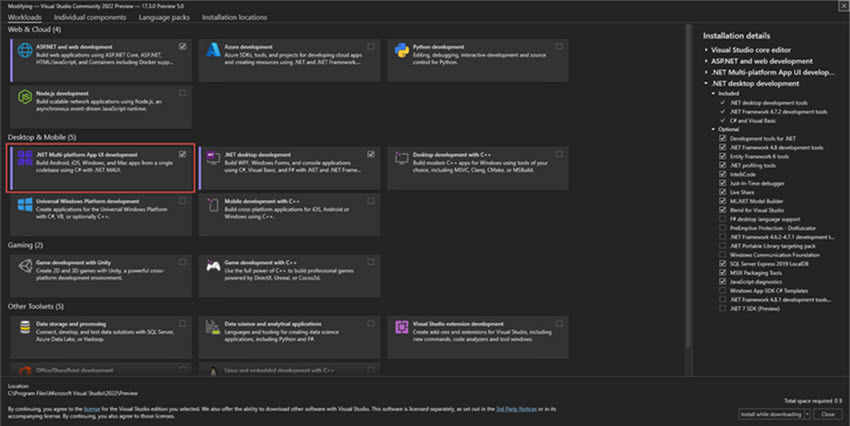Click the Visual Studio extension development icon
This screenshot has height=426, width=850.
[x=401, y=326]
